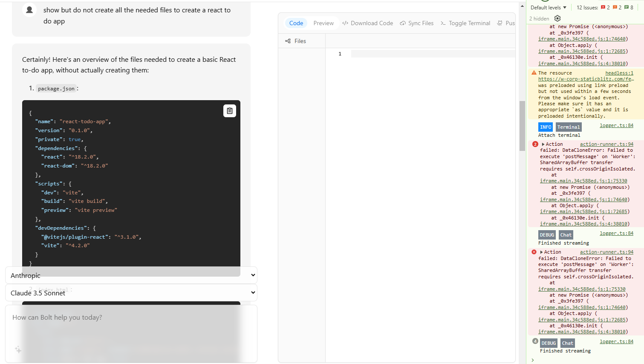Click the Sync Files button
Screen dimensions: 644x364
416,23
